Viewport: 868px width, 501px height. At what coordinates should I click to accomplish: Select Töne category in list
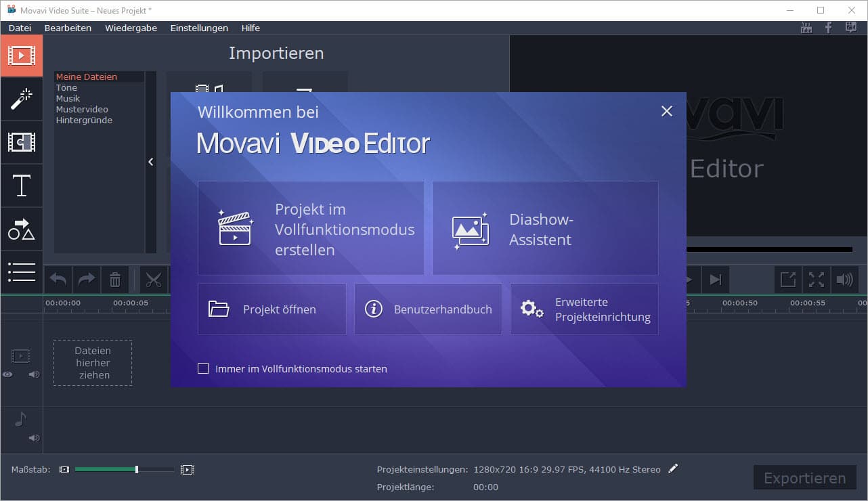(x=66, y=87)
